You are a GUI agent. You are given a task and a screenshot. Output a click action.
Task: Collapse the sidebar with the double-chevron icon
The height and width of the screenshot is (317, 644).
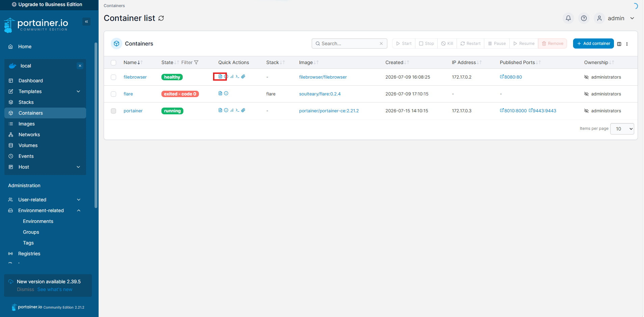(x=86, y=22)
